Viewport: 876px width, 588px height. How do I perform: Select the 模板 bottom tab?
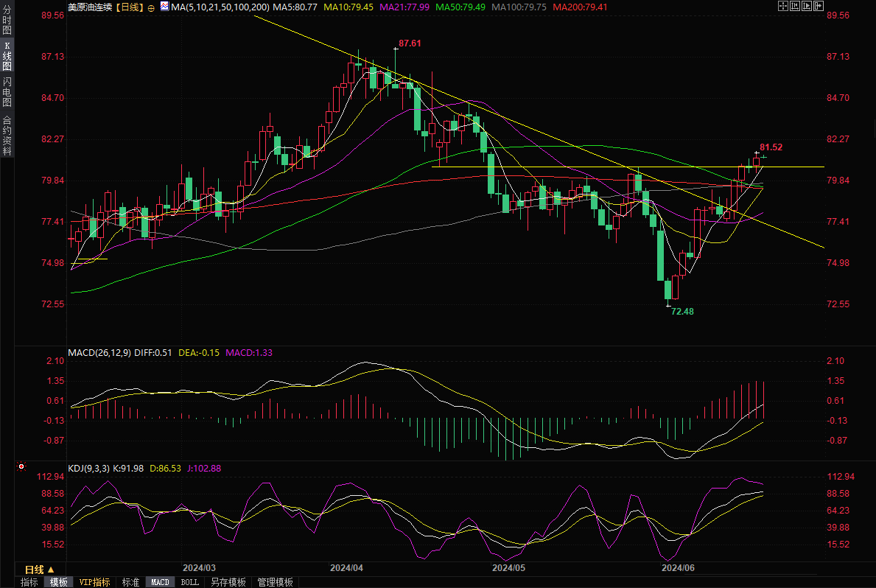pos(58,582)
